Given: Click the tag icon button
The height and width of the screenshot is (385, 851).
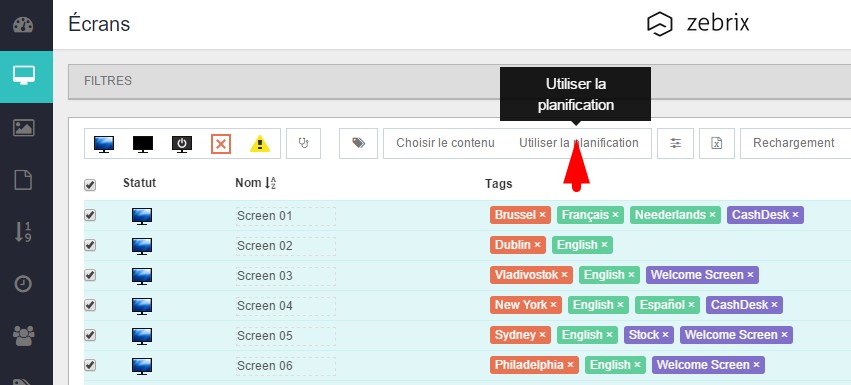Looking at the screenshot, I should [358, 143].
